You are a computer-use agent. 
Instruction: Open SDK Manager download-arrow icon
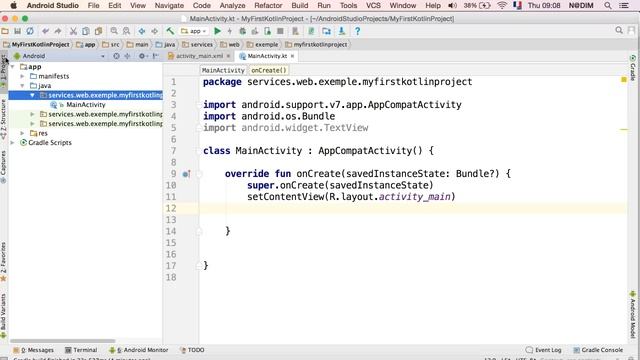click(x=342, y=31)
